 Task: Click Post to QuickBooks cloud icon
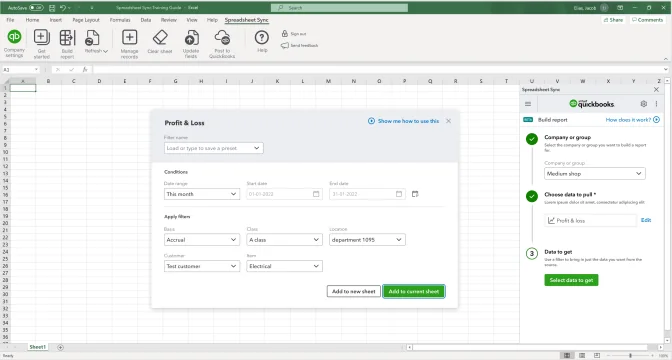click(x=222, y=38)
